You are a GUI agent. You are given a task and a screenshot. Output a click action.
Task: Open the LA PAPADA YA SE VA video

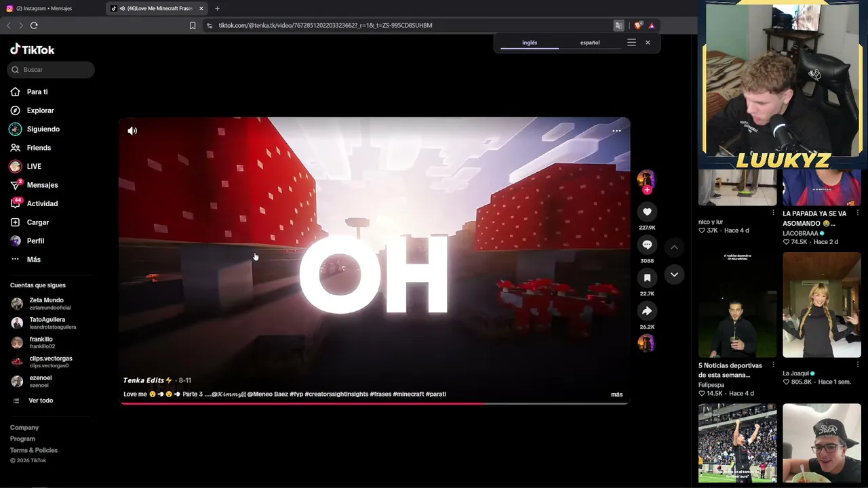(x=814, y=218)
